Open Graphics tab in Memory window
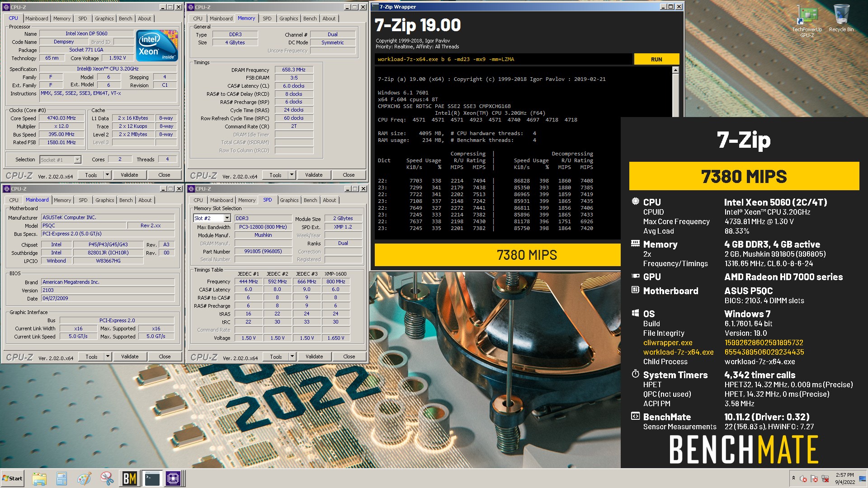Viewport: 868px width, 488px height. tap(288, 19)
